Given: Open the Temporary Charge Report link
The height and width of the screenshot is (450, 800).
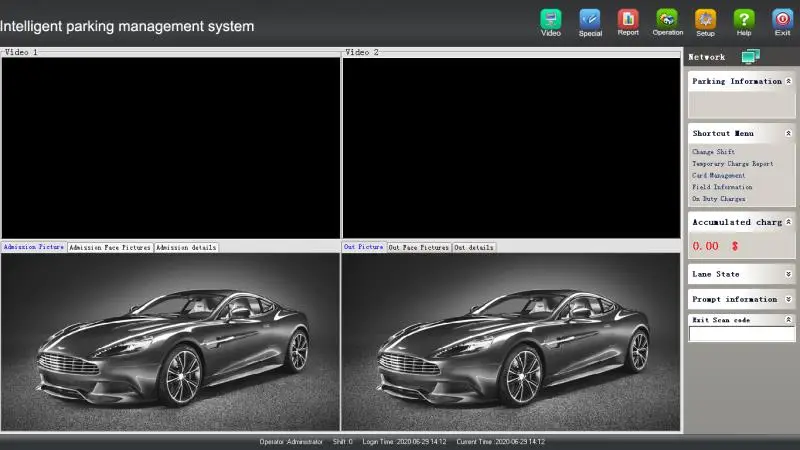Looking at the screenshot, I should (x=732, y=164).
